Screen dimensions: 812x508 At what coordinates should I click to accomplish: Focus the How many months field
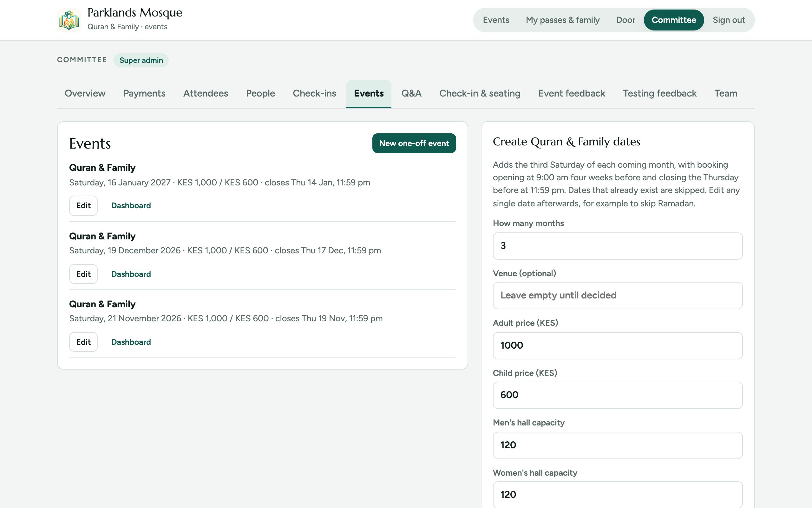click(617, 246)
